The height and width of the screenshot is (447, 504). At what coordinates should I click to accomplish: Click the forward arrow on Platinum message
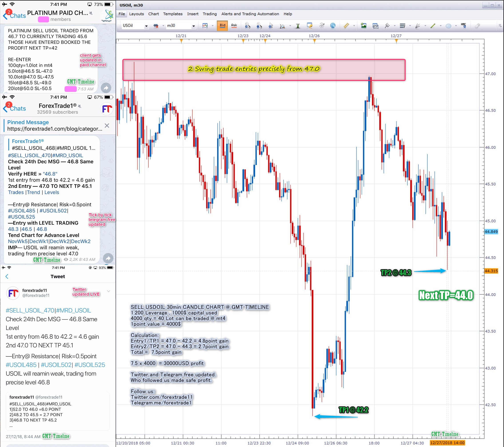(x=106, y=88)
